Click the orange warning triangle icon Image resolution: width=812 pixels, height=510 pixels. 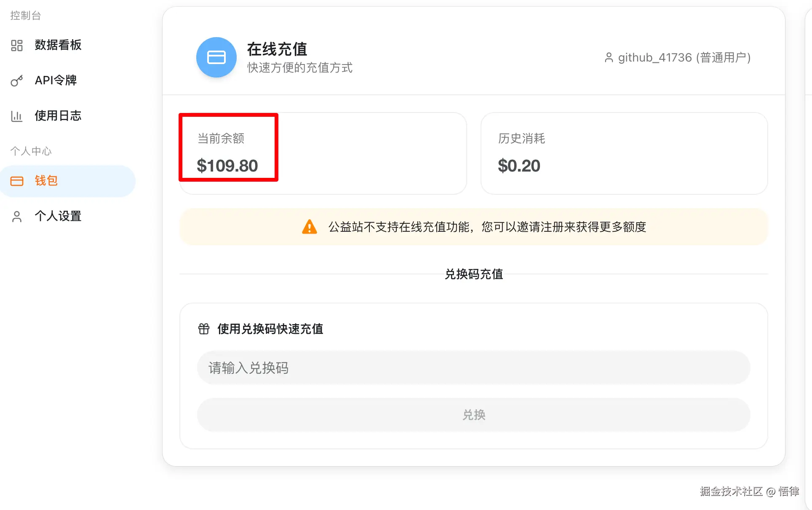(310, 227)
